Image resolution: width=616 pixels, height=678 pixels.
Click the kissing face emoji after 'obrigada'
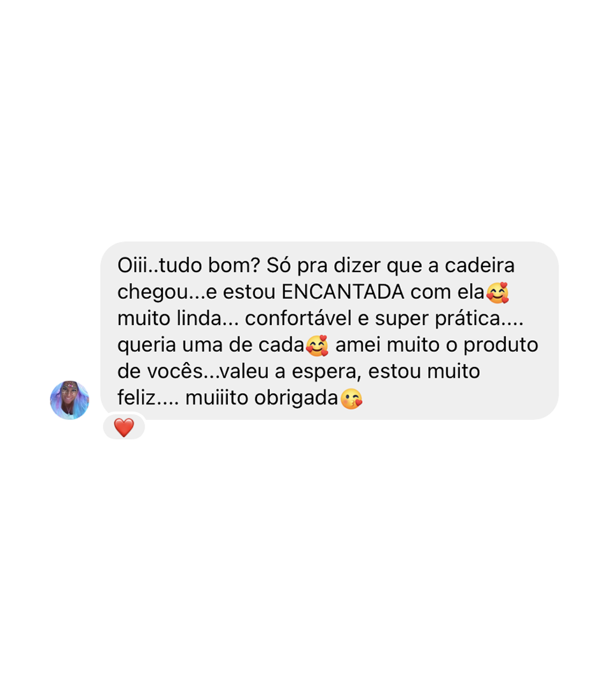pyautogui.click(x=351, y=399)
